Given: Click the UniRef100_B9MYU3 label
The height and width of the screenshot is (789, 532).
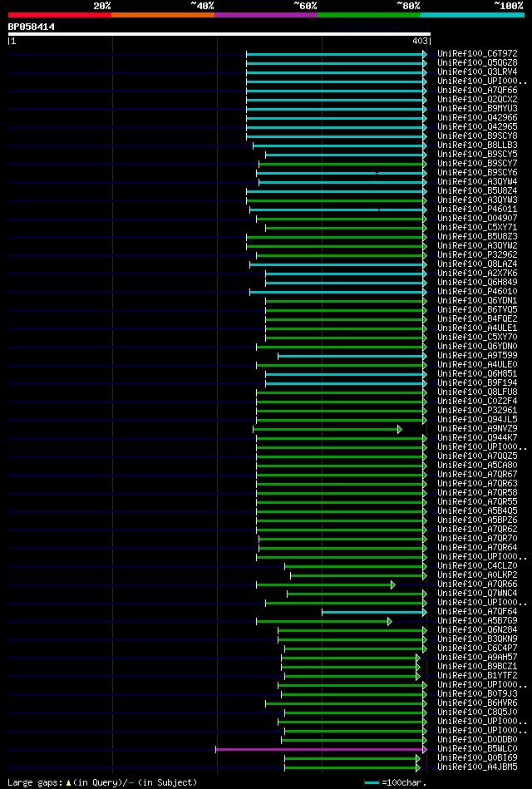Looking at the screenshot, I should [x=477, y=109].
